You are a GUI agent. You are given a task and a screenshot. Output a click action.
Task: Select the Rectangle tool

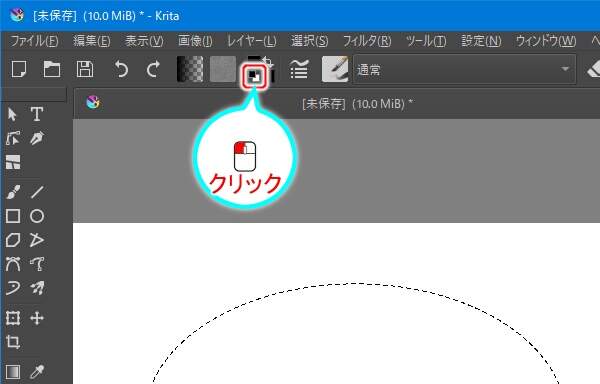[13, 216]
